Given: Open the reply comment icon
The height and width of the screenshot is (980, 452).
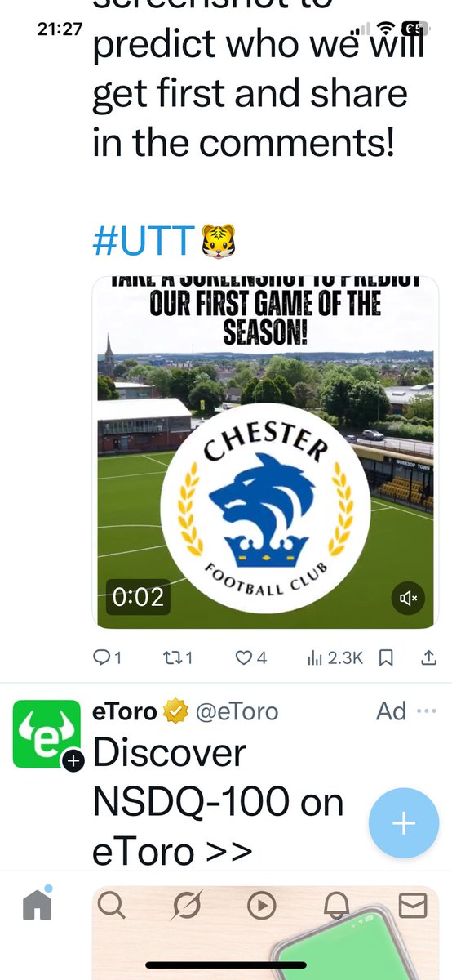Looking at the screenshot, I should tap(101, 657).
